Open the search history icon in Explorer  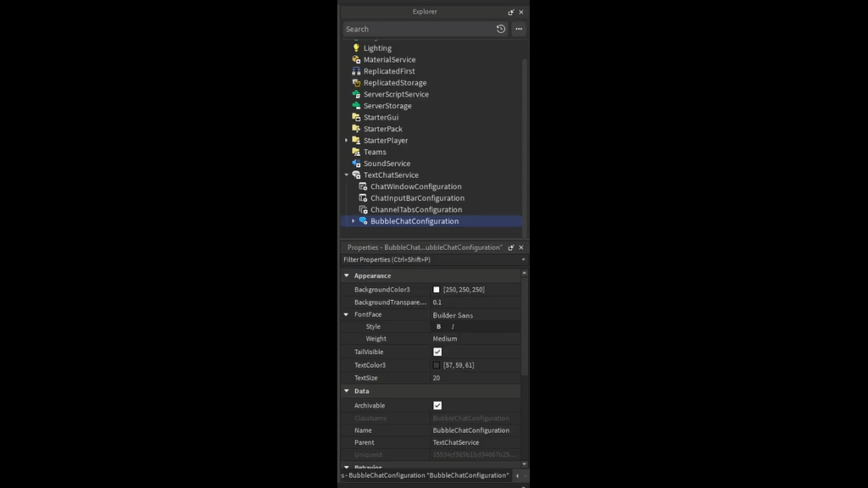[500, 28]
